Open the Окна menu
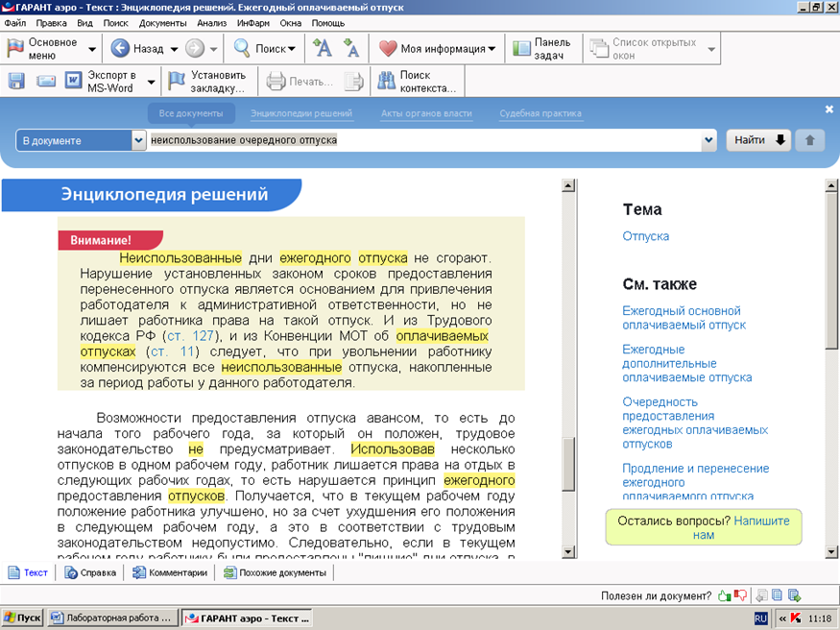Screen dimensions: 840x630 [290, 23]
